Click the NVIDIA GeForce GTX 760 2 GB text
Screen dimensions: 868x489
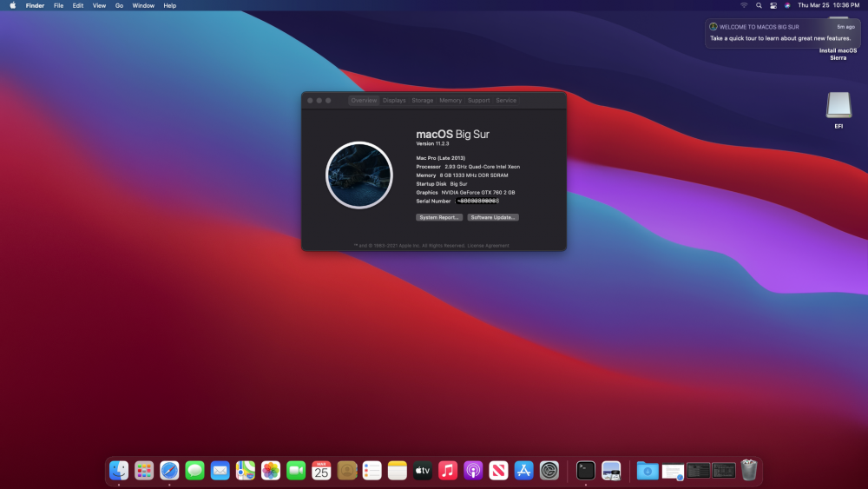point(477,192)
